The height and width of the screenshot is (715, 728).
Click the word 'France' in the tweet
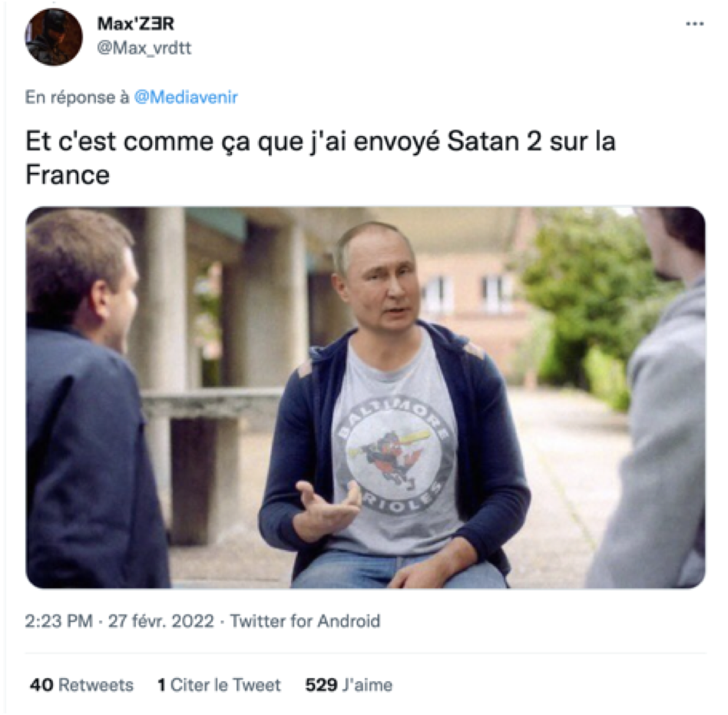(68, 174)
